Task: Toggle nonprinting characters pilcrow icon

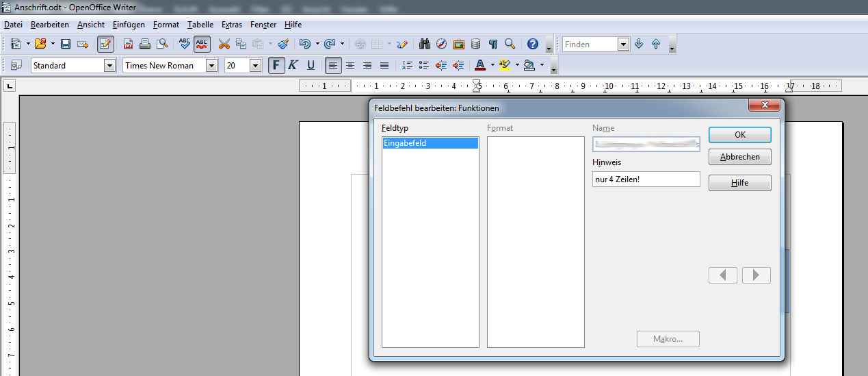Action: (493, 44)
